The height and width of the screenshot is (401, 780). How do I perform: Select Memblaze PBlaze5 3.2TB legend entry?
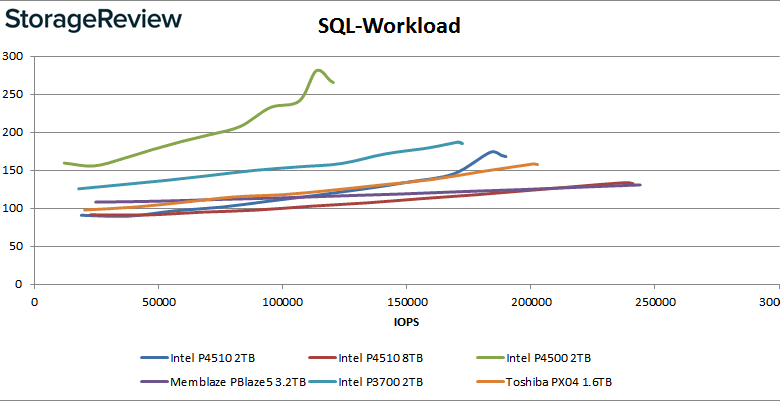[x=223, y=382]
